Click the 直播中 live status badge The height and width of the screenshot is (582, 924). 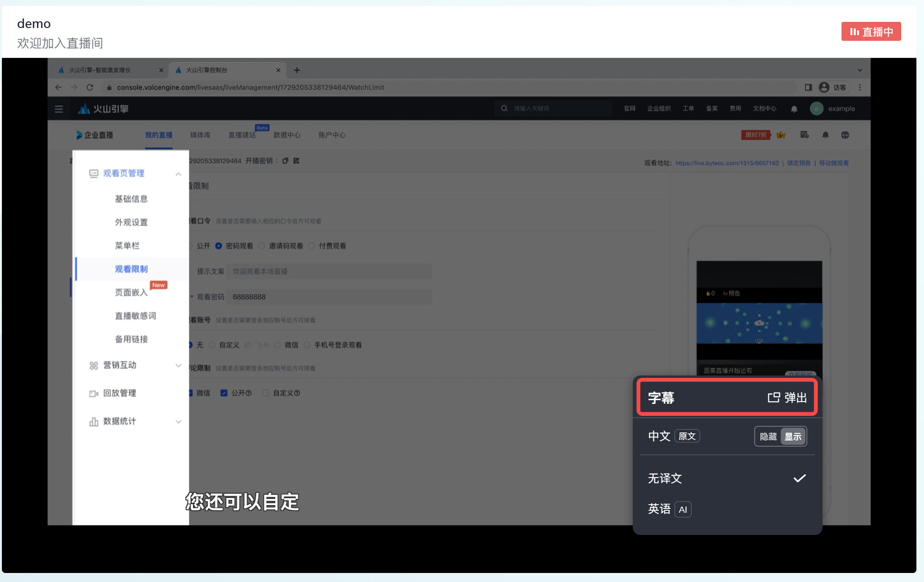tap(871, 32)
